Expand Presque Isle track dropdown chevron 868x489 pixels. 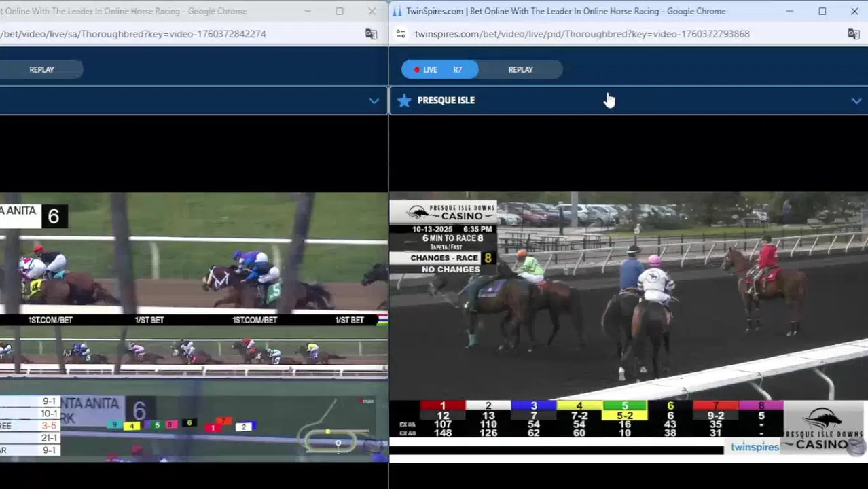pos(856,101)
